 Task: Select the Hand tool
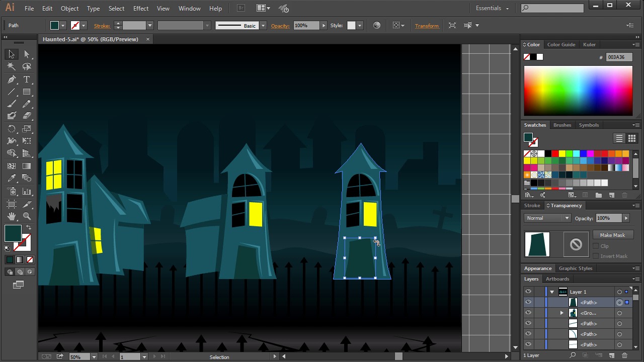12,216
